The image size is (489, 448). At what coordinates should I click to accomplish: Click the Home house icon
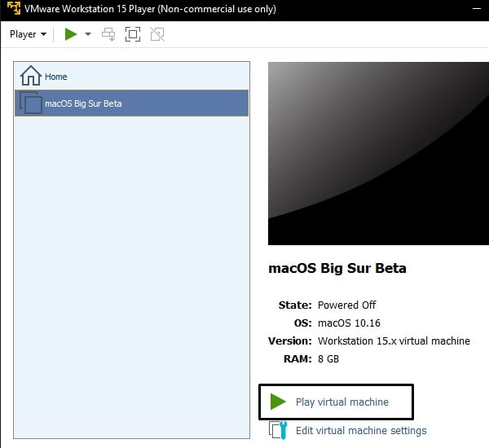pyautogui.click(x=31, y=76)
